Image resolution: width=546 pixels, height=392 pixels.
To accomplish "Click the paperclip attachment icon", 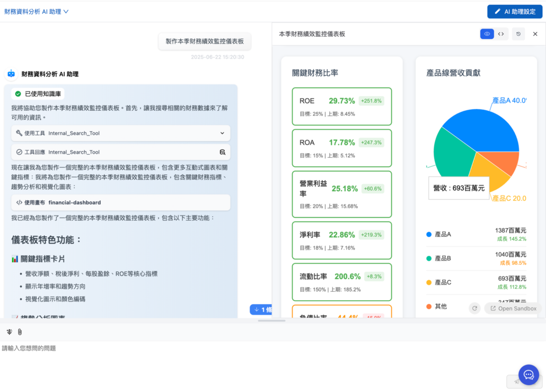I will (x=20, y=332).
